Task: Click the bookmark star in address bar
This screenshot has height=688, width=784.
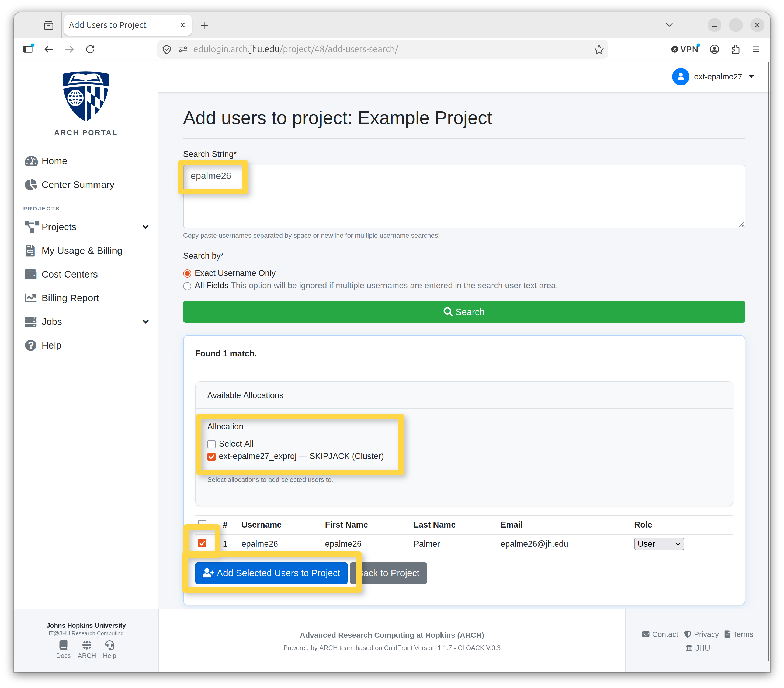Action: click(x=599, y=50)
